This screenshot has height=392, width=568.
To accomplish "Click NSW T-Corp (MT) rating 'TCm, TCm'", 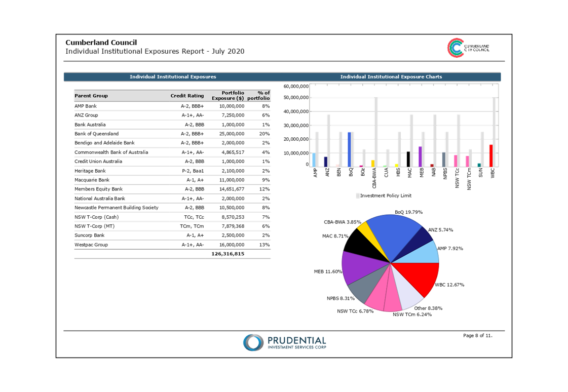I will (192, 226).
